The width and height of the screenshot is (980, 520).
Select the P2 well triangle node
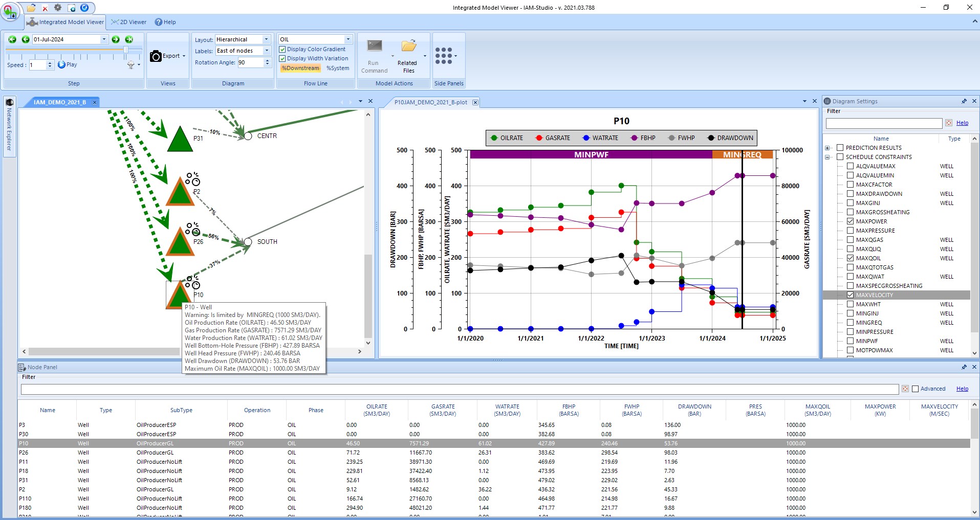click(x=180, y=192)
